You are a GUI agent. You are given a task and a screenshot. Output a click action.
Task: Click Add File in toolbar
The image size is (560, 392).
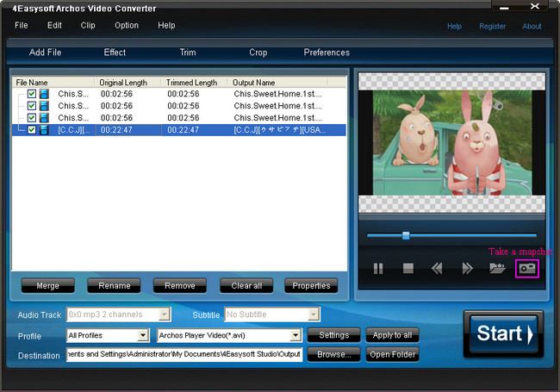click(45, 53)
